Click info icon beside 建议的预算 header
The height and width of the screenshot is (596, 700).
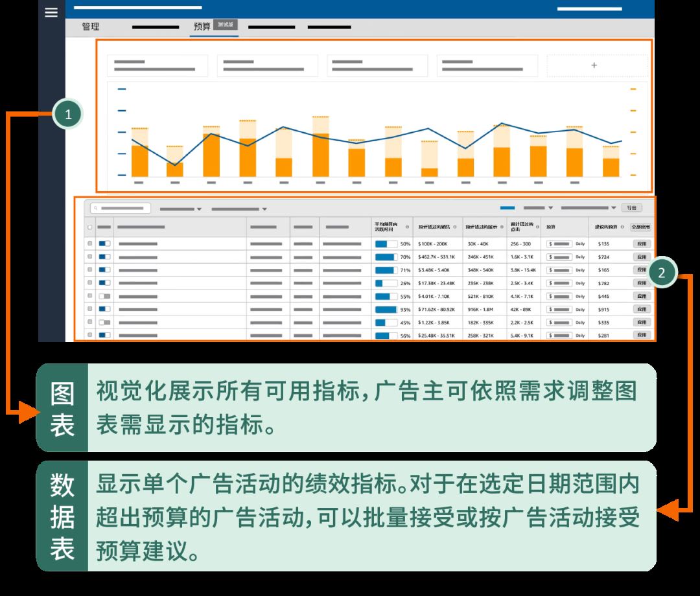tap(622, 227)
